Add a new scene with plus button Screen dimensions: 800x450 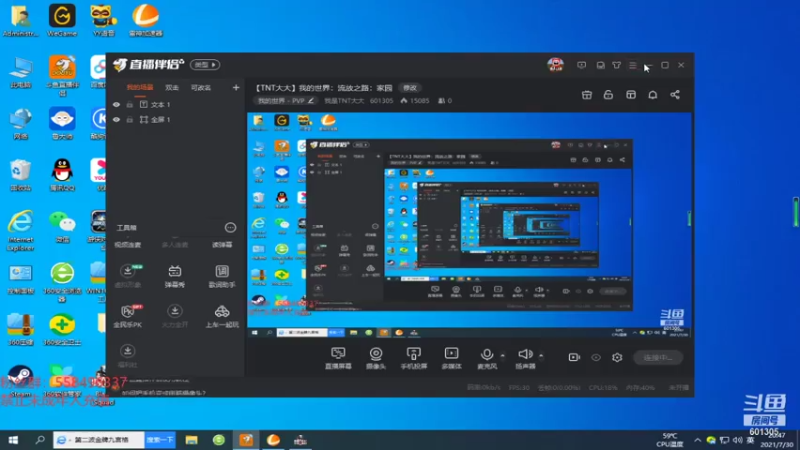coord(236,88)
